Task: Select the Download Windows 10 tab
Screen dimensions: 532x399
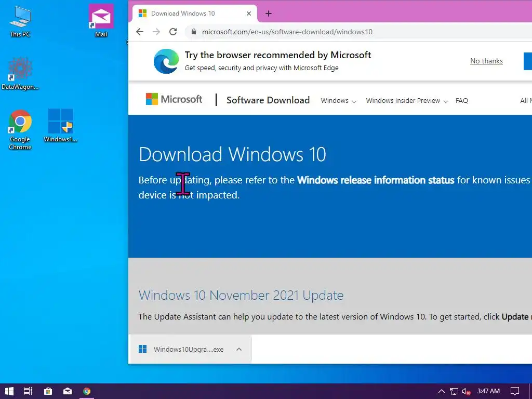Action: coord(194,14)
